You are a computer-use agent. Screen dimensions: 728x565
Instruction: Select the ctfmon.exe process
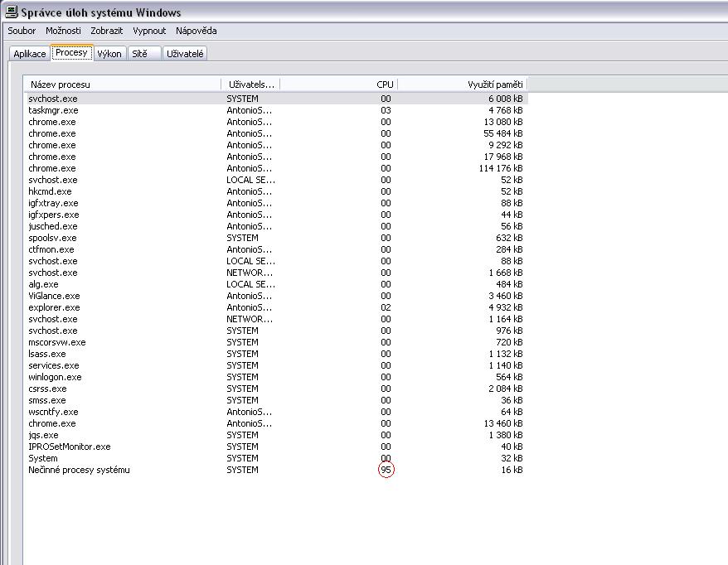pyautogui.click(x=276, y=249)
